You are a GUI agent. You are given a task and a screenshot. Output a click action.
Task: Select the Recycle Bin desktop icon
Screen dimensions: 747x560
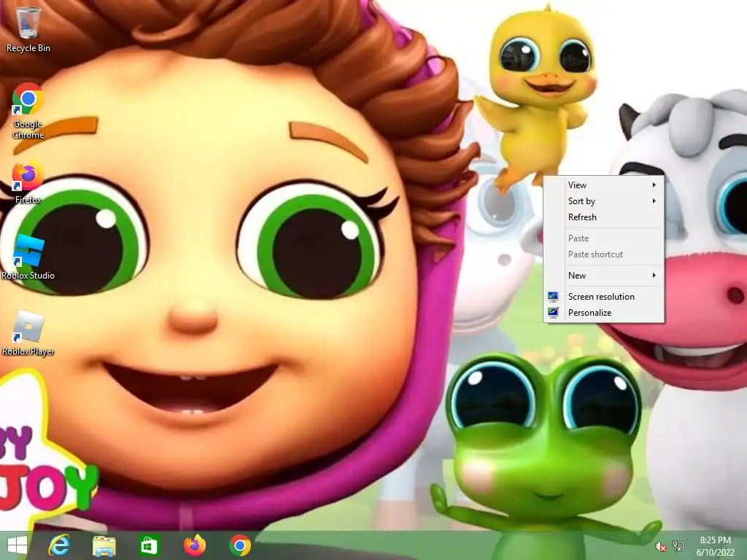28,29
